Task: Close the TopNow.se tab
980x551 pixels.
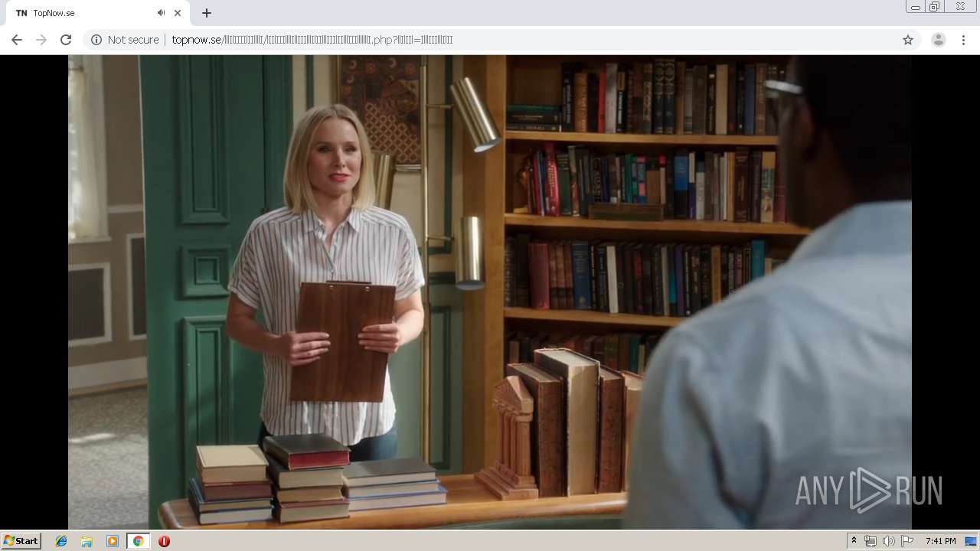Action: 178,13
